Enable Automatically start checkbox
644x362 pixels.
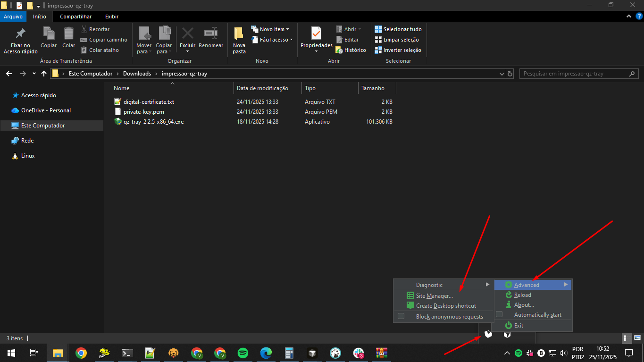tap(499, 315)
